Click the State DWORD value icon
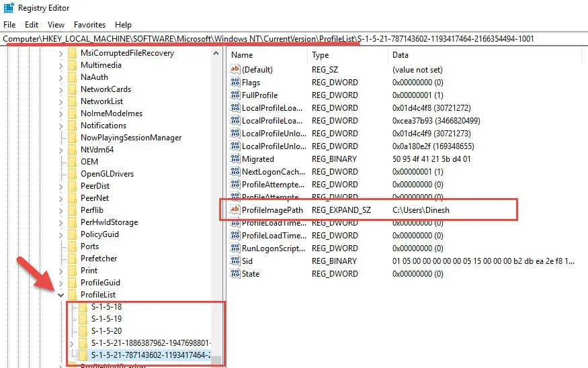 (x=235, y=273)
